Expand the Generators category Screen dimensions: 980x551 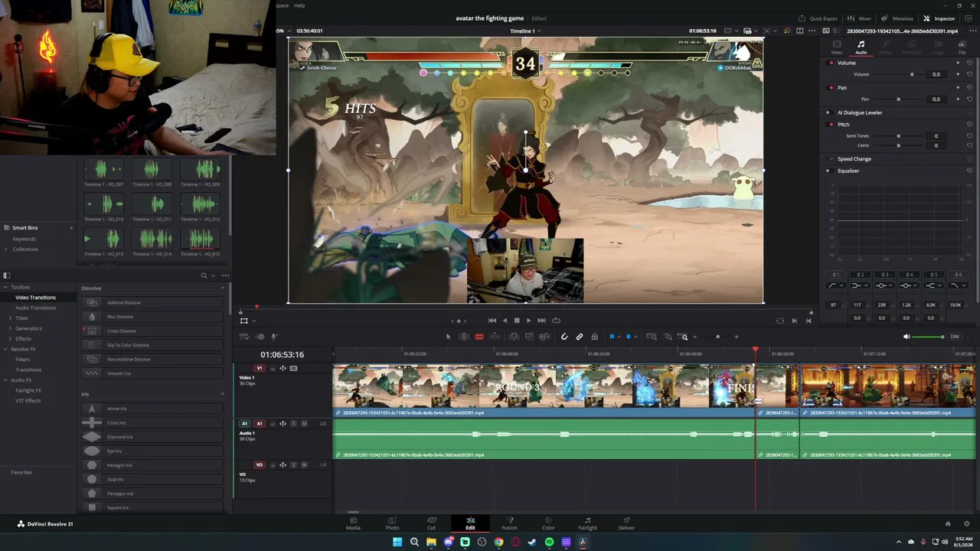[11, 328]
